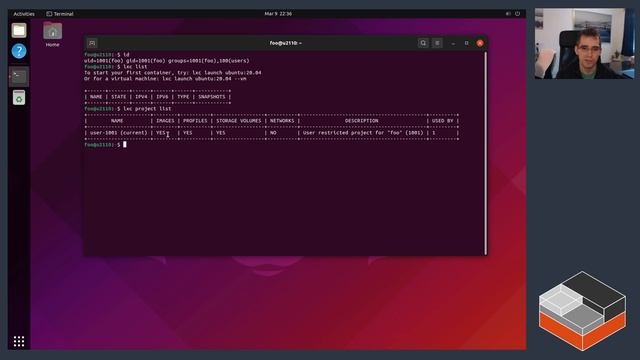Image resolution: width=640 pixels, height=360 pixels.
Task: Click the 'NO' value under NETWORKS
Action: pos(273,133)
